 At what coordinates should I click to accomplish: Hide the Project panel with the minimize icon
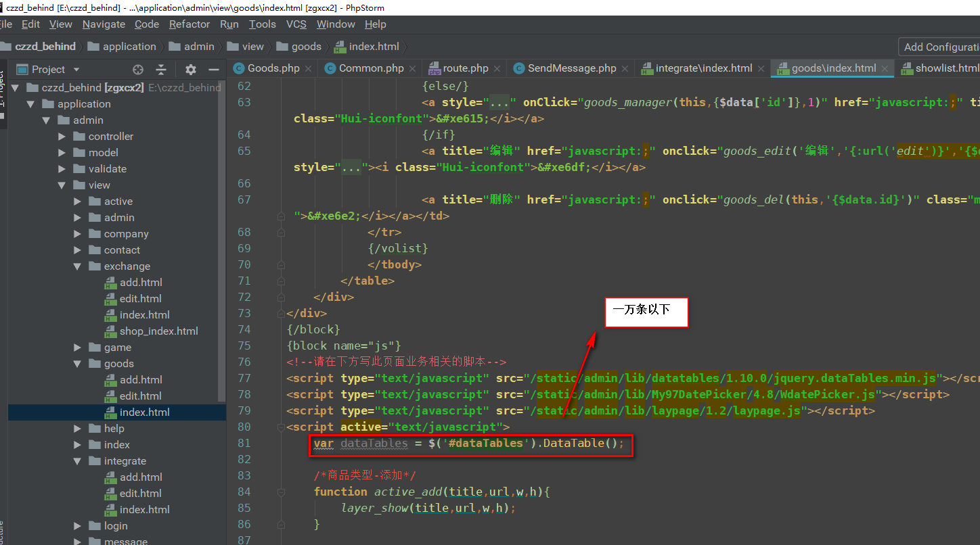[214, 70]
